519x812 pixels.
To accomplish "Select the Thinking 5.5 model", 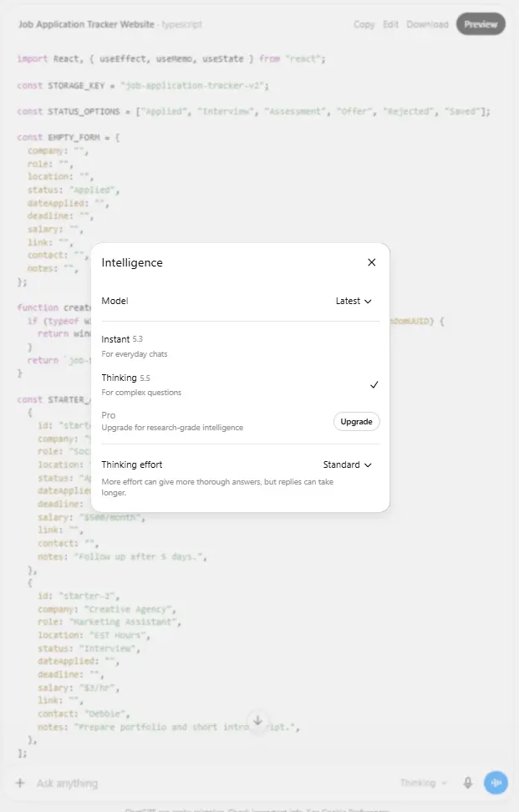I will pyautogui.click(x=241, y=385).
